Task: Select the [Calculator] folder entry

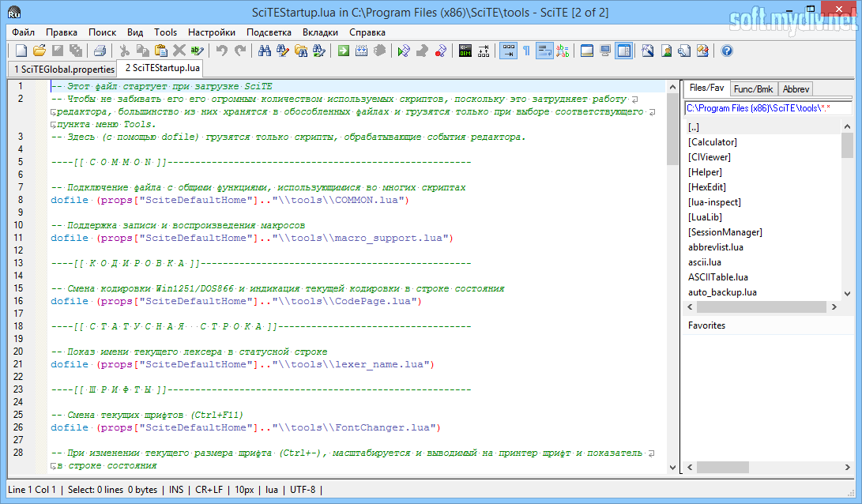Action: point(713,142)
